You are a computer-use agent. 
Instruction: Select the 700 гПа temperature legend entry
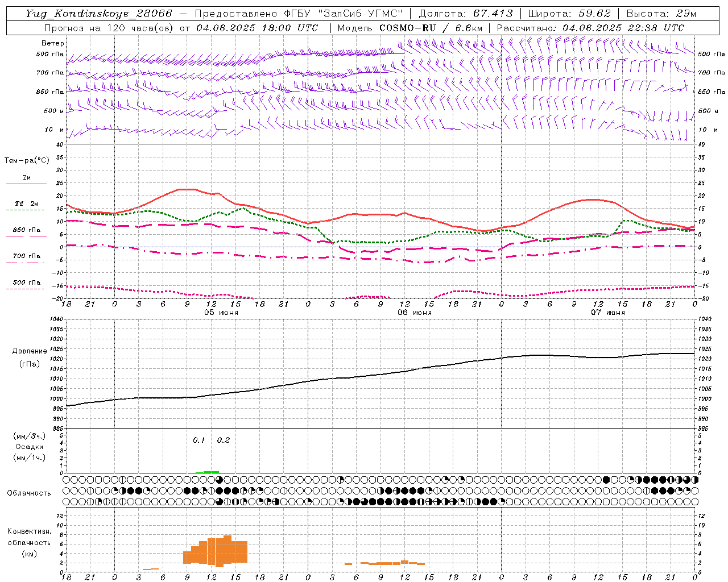(x=26, y=256)
